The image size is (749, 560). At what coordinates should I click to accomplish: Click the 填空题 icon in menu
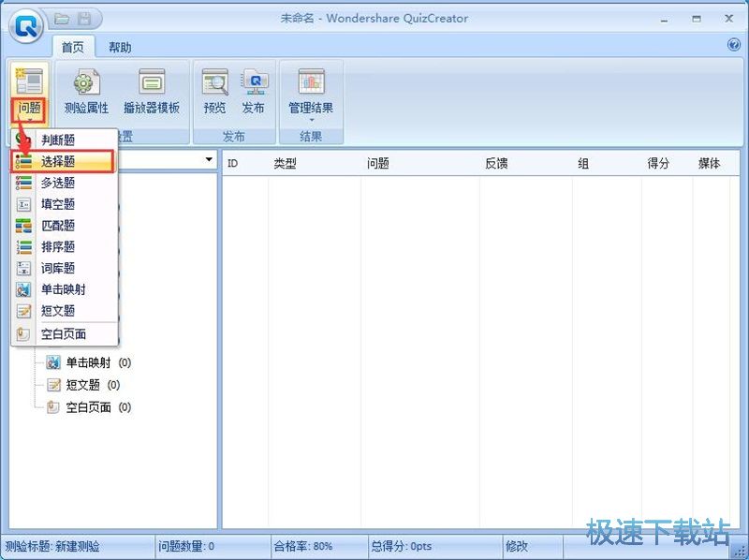pyautogui.click(x=23, y=204)
